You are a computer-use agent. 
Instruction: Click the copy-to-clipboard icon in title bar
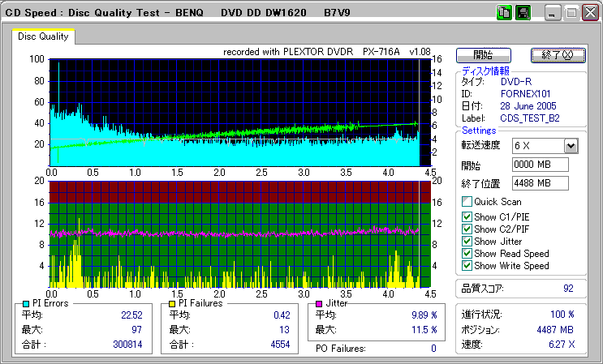point(504,12)
